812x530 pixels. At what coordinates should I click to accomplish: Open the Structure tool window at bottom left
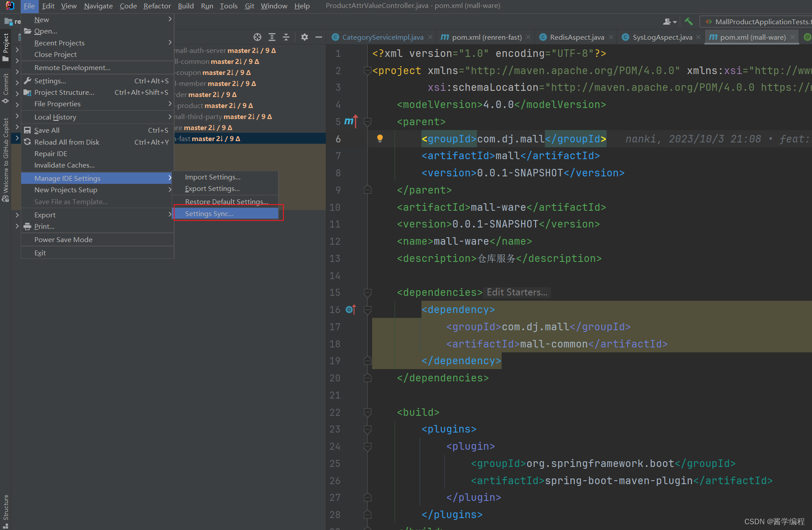click(x=6, y=508)
